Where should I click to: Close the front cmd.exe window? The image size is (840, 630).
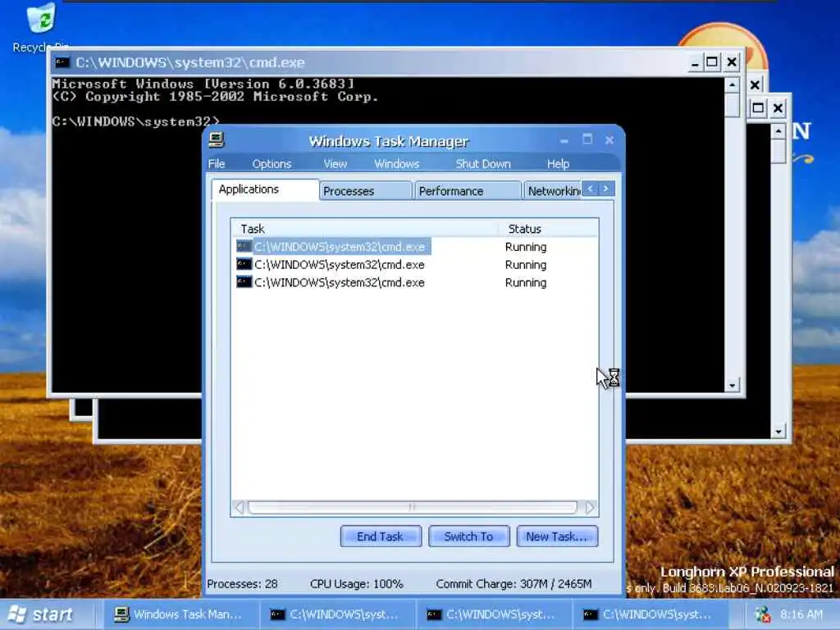731,62
